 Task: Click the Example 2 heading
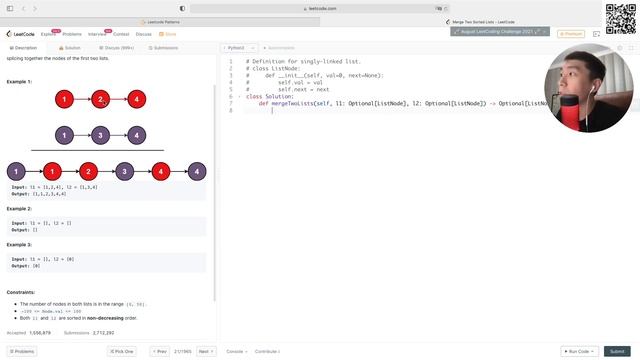[x=19, y=209]
